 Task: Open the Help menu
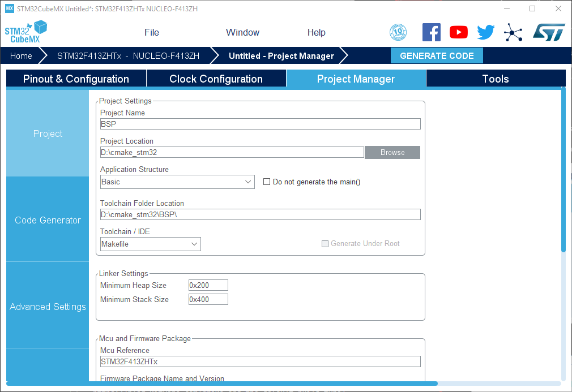(x=316, y=32)
